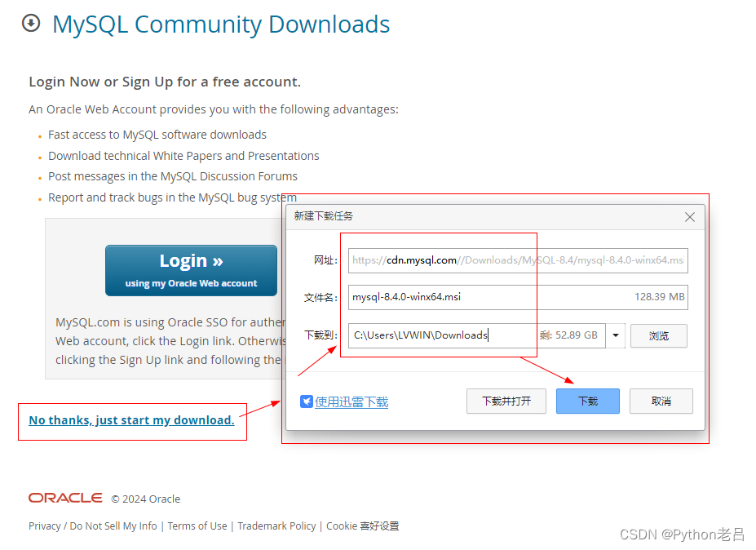Click the Post messages in MySQL Discussion Forums bullet

pyautogui.click(x=173, y=176)
